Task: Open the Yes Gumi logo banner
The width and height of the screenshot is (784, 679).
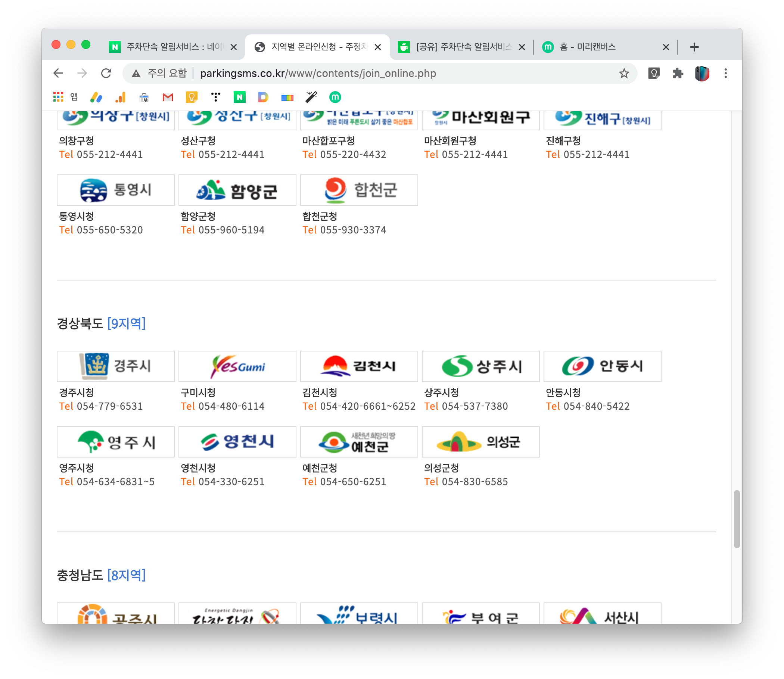Action: point(237,366)
